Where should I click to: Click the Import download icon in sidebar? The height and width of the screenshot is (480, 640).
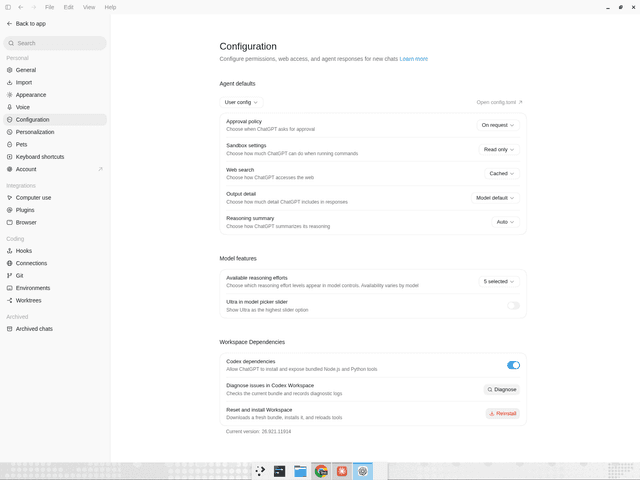10,82
